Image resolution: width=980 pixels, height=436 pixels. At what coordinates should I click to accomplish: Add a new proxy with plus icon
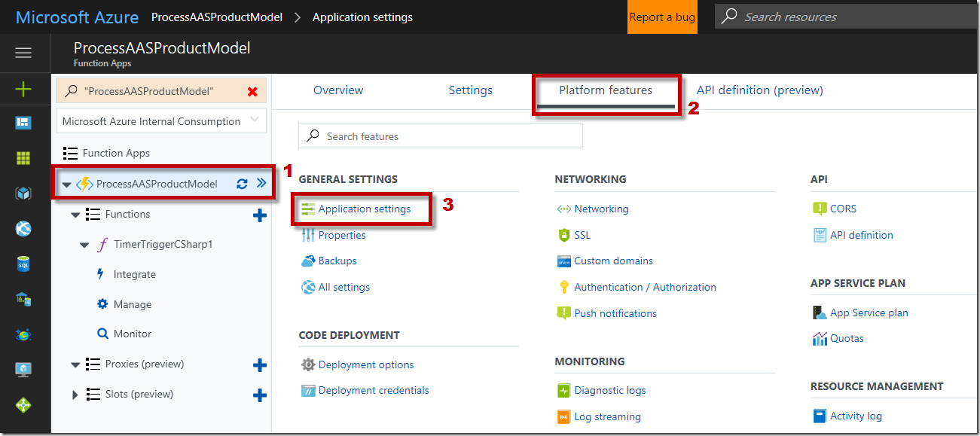point(259,365)
